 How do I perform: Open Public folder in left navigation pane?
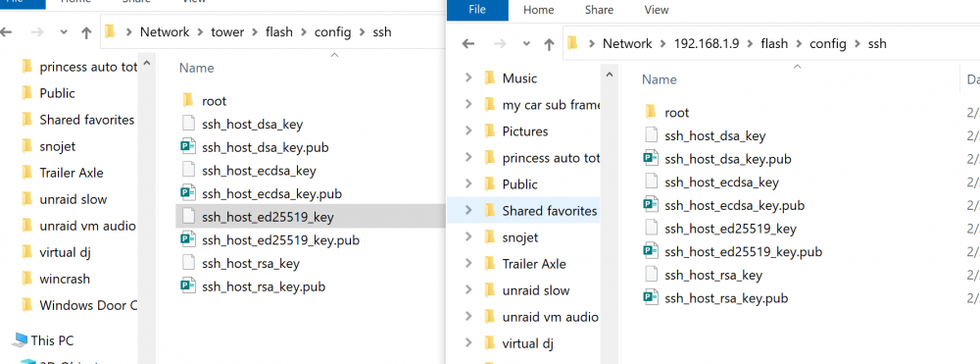tap(57, 93)
